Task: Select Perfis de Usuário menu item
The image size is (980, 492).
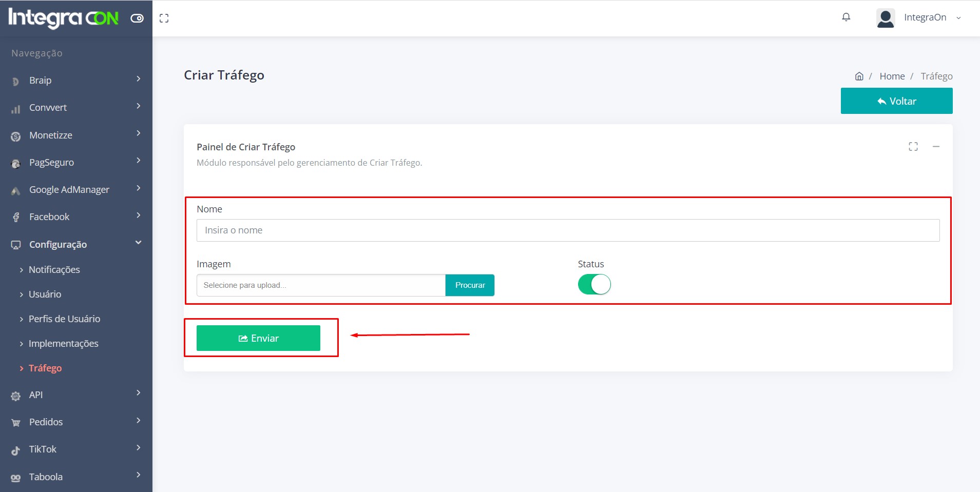Action: click(x=64, y=319)
